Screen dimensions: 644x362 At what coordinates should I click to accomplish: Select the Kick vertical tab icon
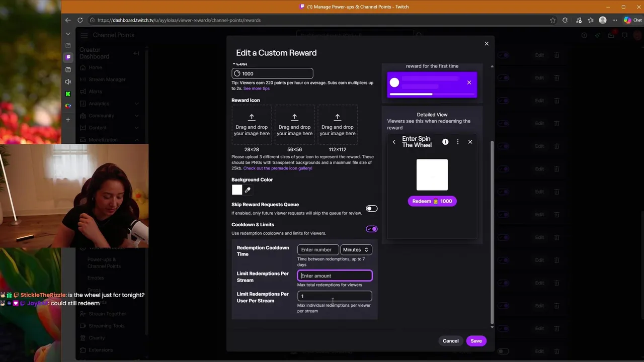pos(68,94)
